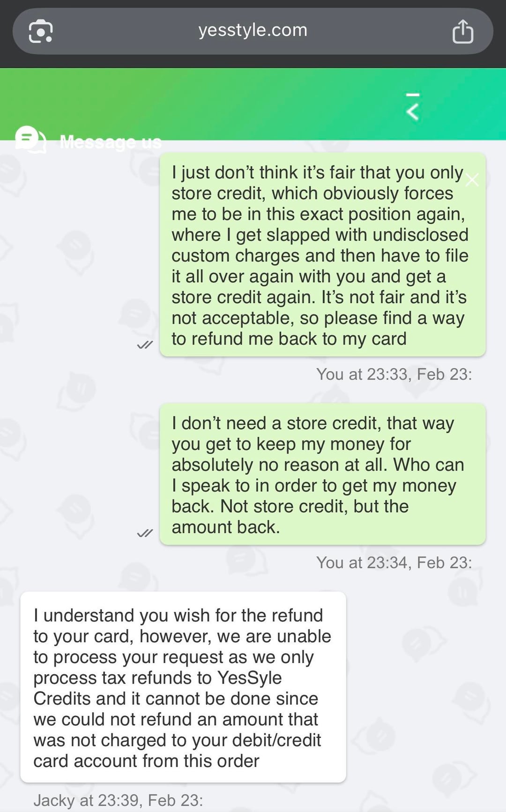506x812 pixels.
Task: Tap the "amount back." line in second message
Action: (225, 527)
